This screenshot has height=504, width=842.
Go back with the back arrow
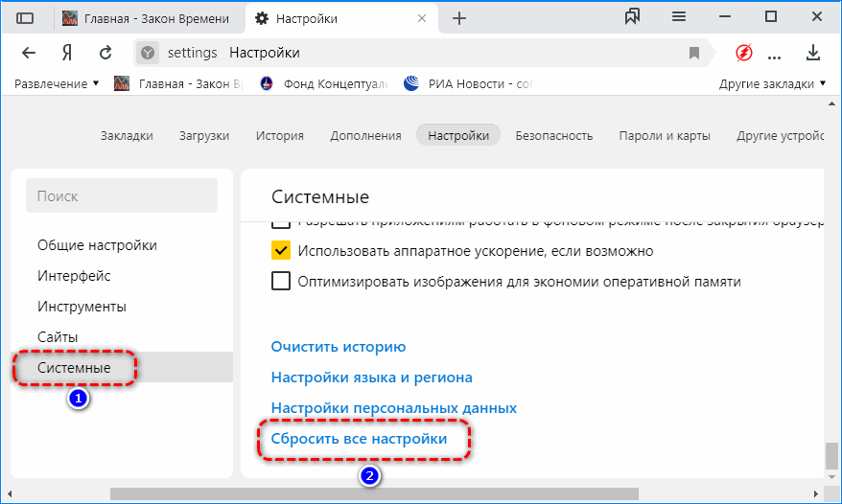[29, 53]
